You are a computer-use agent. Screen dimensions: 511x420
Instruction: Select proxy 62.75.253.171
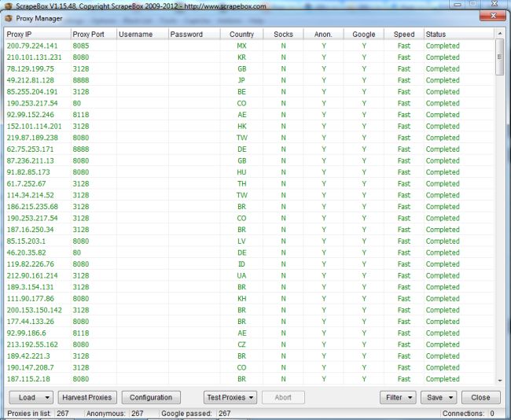(x=250, y=149)
